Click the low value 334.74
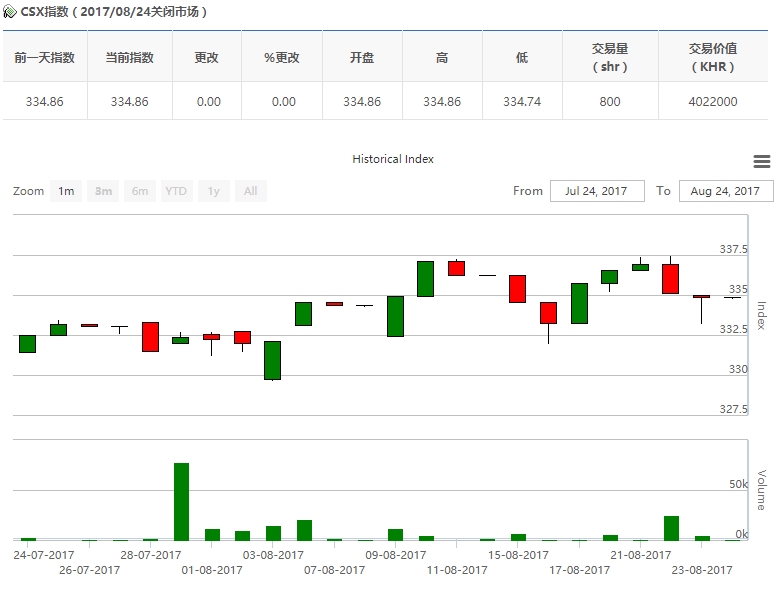This screenshot has height=595, width=780. click(522, 101)
